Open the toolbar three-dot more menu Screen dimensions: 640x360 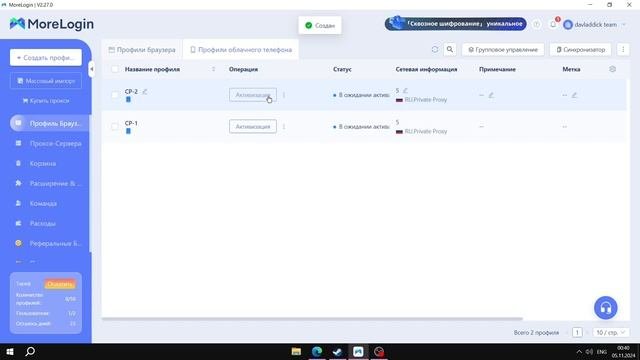pyautogui.click(x=623, y=49)
